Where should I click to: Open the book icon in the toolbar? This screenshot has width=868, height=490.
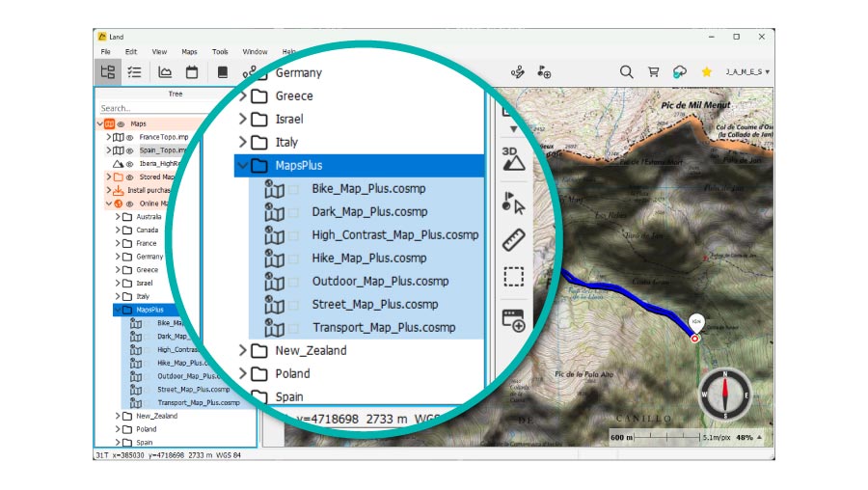[223, 72]
